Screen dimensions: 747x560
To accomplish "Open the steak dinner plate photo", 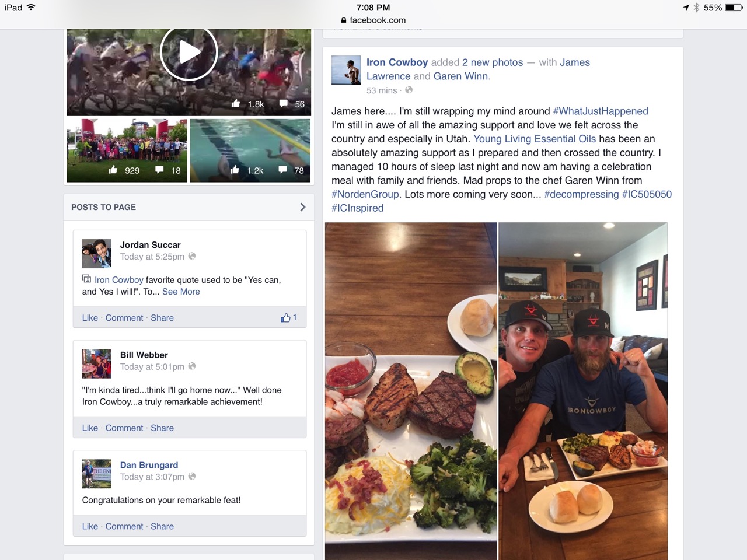I will (411, 391).
